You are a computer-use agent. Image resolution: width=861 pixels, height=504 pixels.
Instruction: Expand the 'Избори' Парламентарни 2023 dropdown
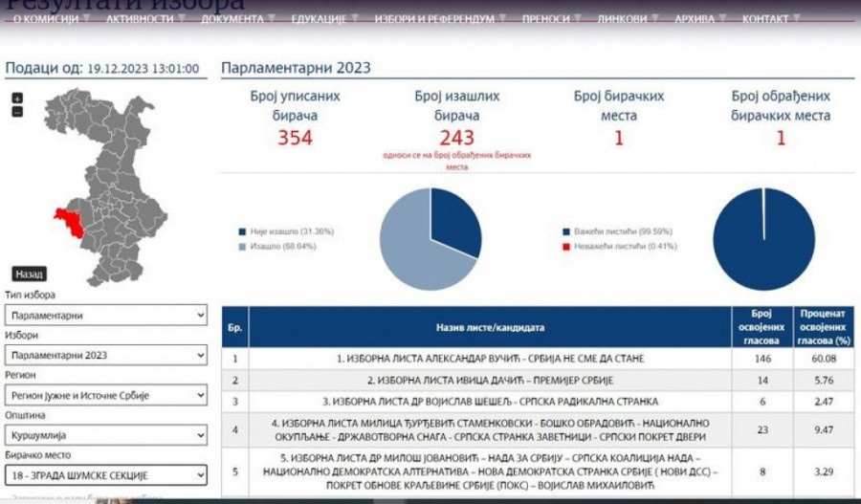coord(105,355)
